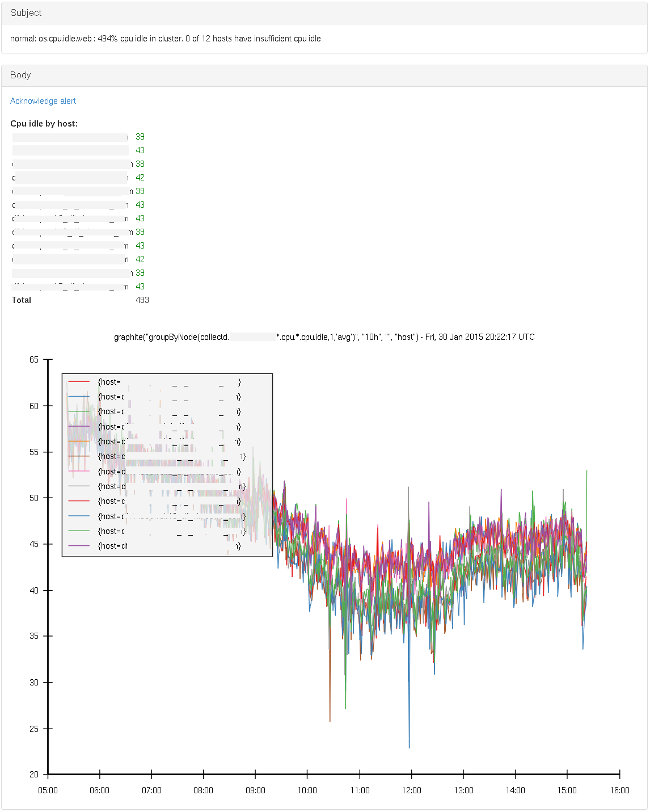The height and width of the screenshot is (812, 650).
Task: Click the Total row label
Action: click(22, 300)
